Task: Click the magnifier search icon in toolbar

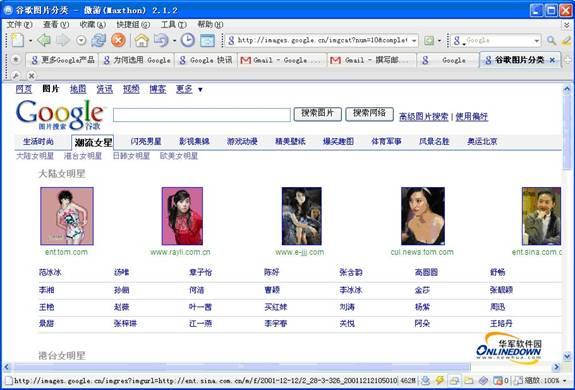Action: tap(551, 40)
